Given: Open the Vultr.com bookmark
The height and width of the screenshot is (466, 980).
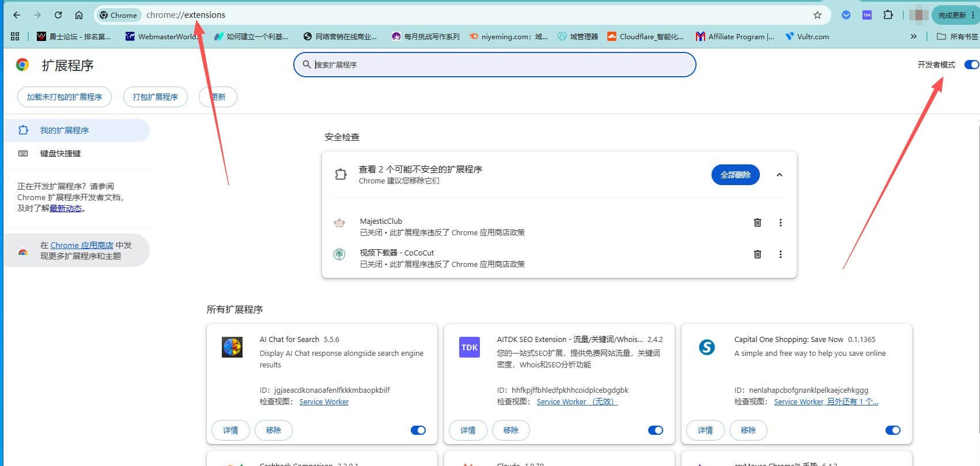Looking at the screenshot, I should [807, 36].
